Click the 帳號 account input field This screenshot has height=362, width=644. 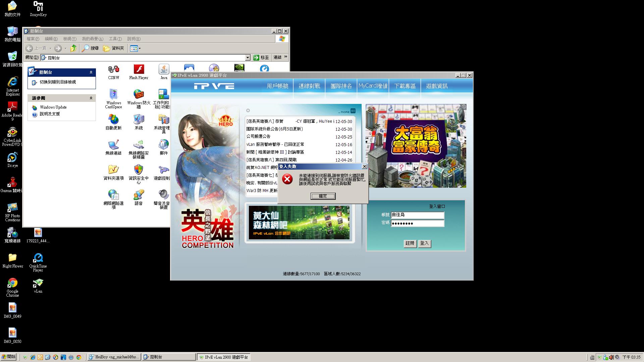click(x=417, y=215)
